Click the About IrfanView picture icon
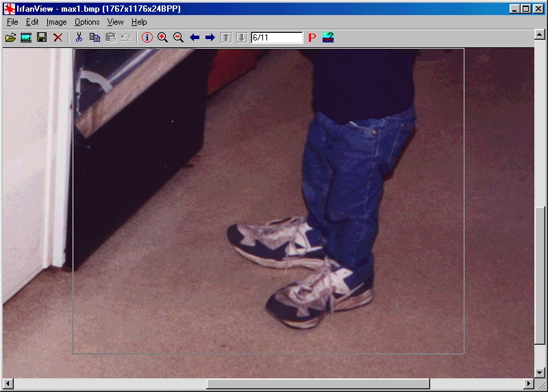Screen dimensions: 548x392 click(x=328, y=38)
